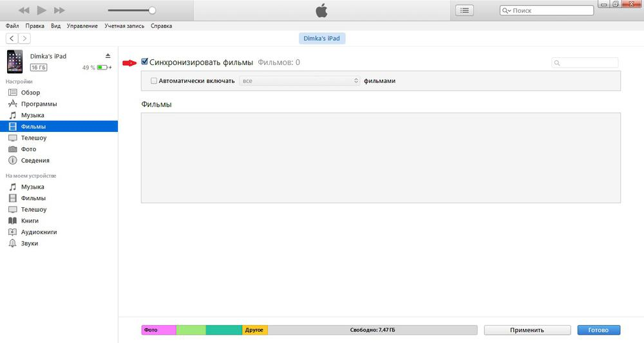Open the Учетная запись menu

[124, 26]
